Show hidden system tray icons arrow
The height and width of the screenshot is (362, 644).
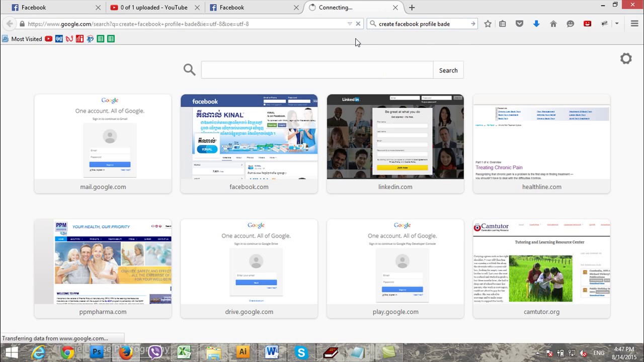coord(537,353)
